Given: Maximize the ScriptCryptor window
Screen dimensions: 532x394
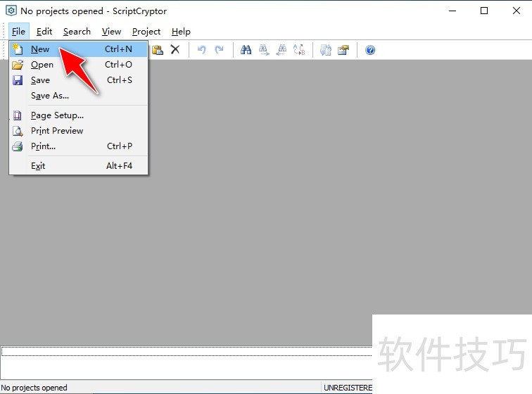Looking at the screenshot, I should (484, 11).
